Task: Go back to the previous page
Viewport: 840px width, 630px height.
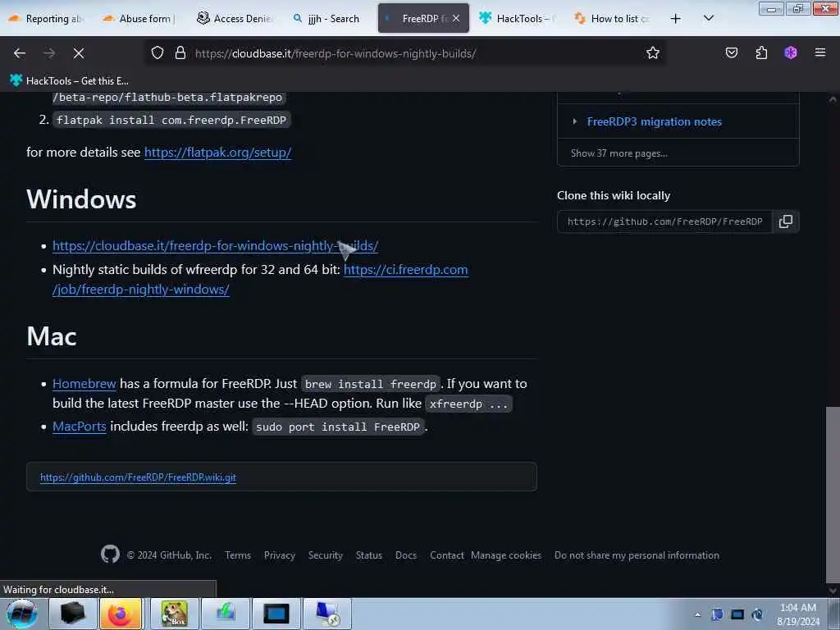Action: pyautogui.click(x=20, y=53)
